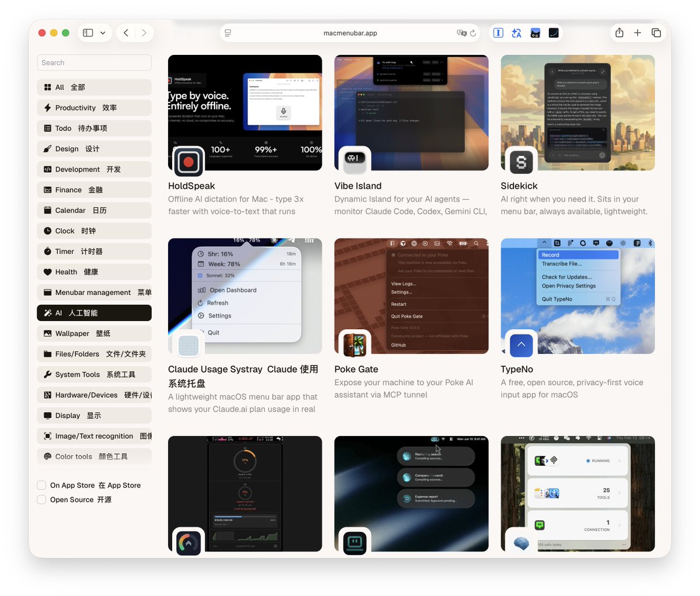Open the TypeNo app icon
Viewport: 700px width, 596px height.
coord(521,345)
